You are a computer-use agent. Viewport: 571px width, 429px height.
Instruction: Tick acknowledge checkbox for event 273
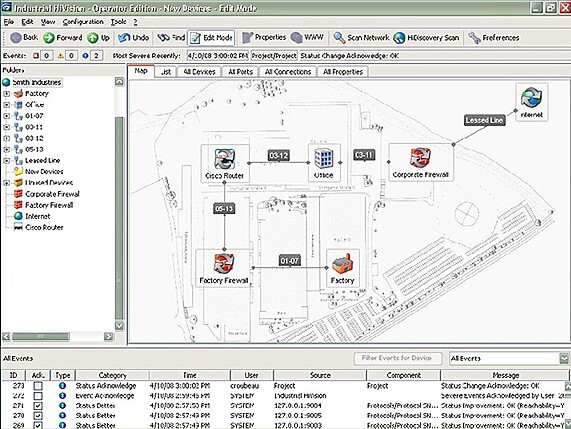click(x=38, y=386)
